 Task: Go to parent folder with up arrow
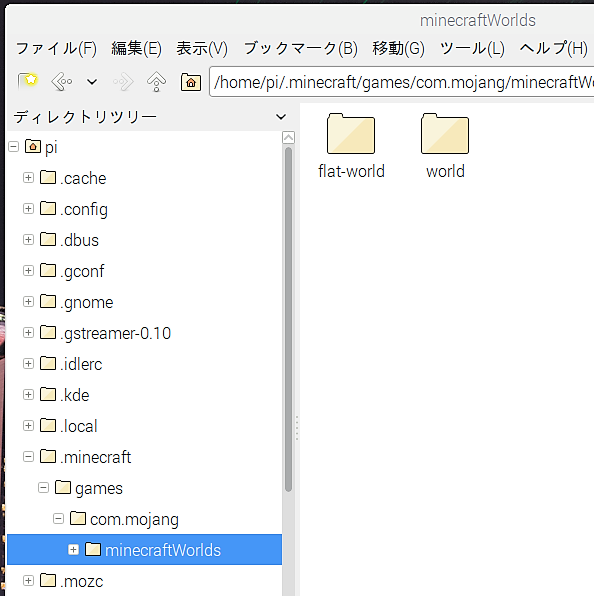point(157,82)
